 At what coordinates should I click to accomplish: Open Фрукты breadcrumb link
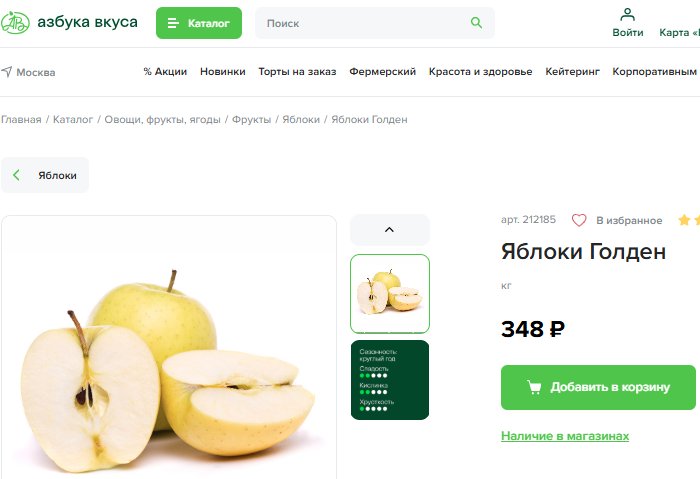[x=251, y=120]
